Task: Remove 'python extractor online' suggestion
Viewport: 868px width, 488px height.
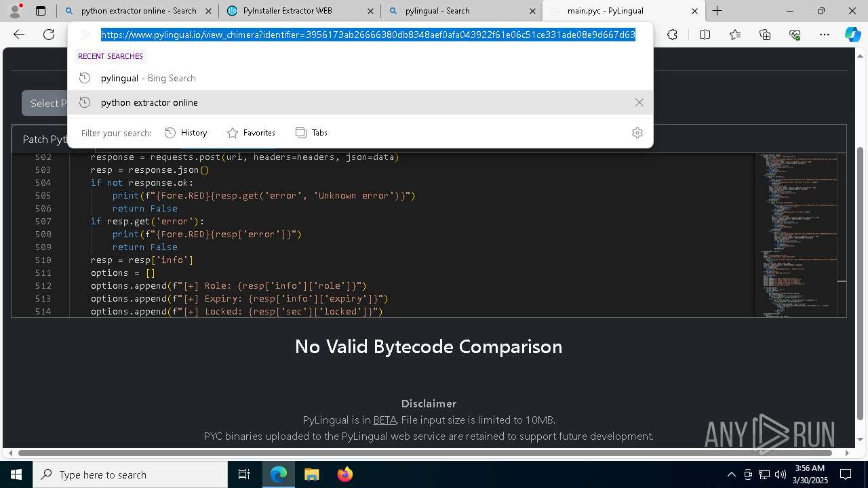Action: point(639,102)
